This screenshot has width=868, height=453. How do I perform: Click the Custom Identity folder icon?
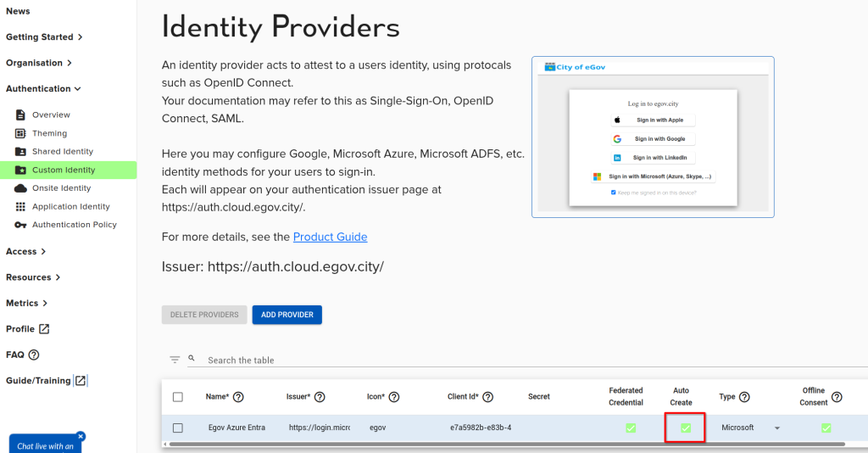(x=20, y=170)
